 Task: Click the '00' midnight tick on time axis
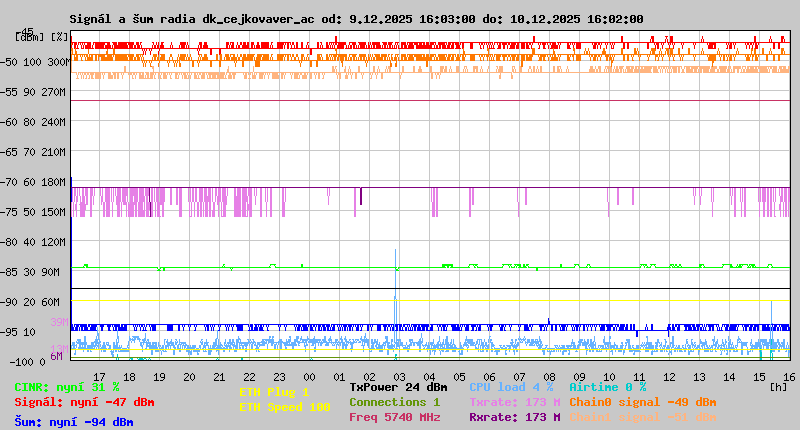click(309, 377)
